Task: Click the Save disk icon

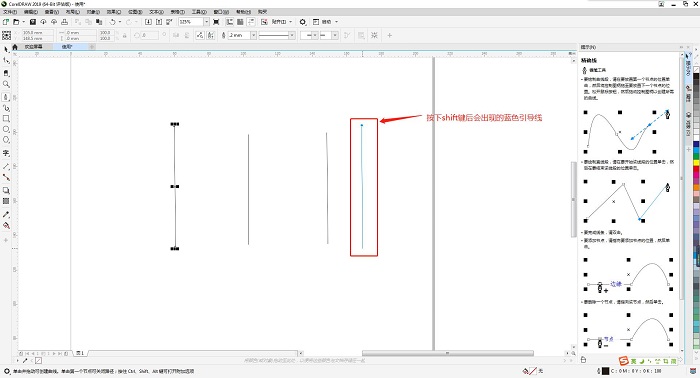Action: coord(33,21)
